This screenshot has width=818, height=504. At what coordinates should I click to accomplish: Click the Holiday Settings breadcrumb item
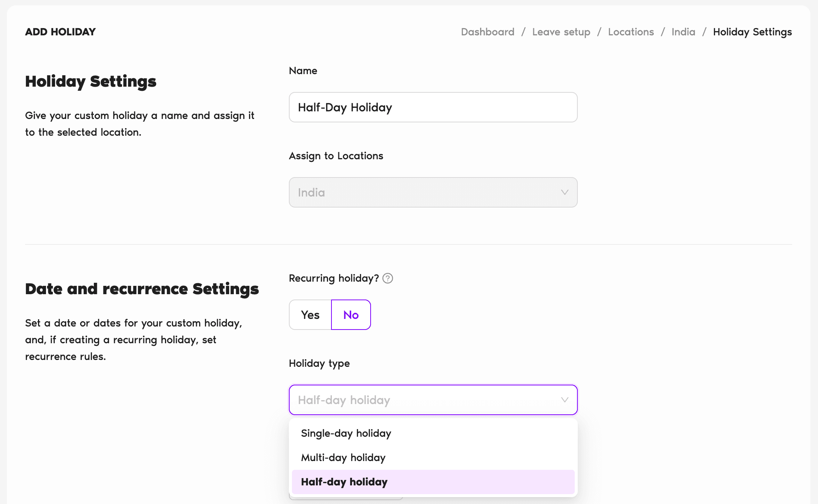752,32
